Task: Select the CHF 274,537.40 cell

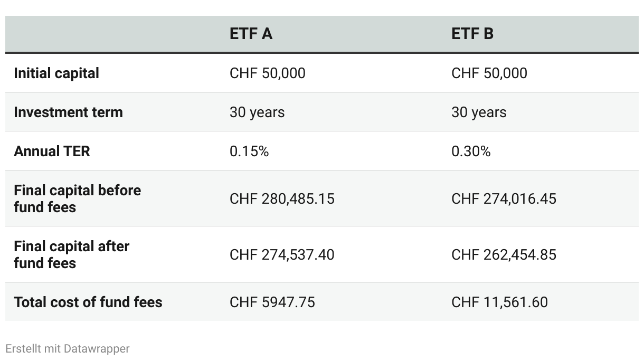Action: pos(282,254)
